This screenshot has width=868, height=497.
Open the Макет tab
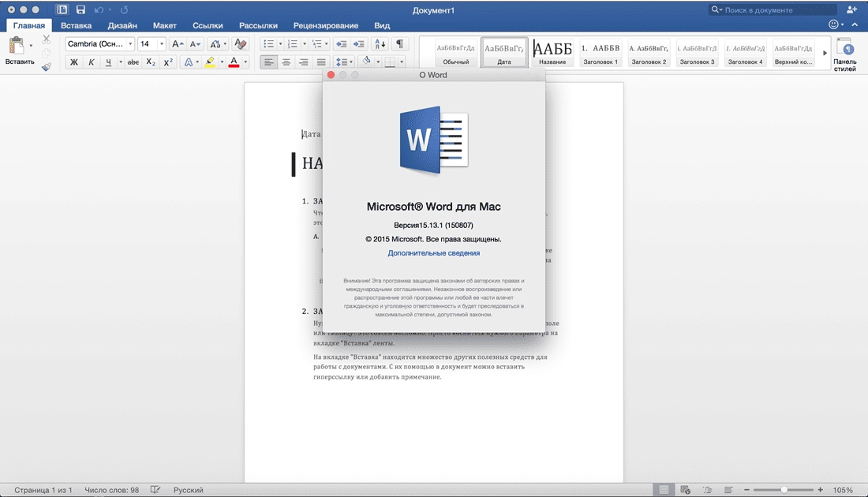164,25
